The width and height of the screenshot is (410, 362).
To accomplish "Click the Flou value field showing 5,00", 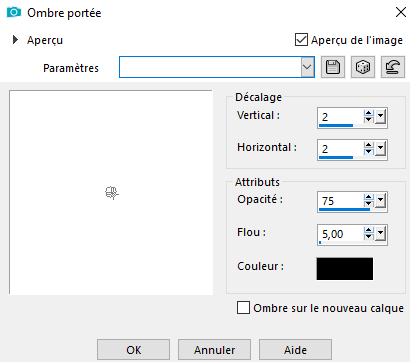I will (341, 233).
